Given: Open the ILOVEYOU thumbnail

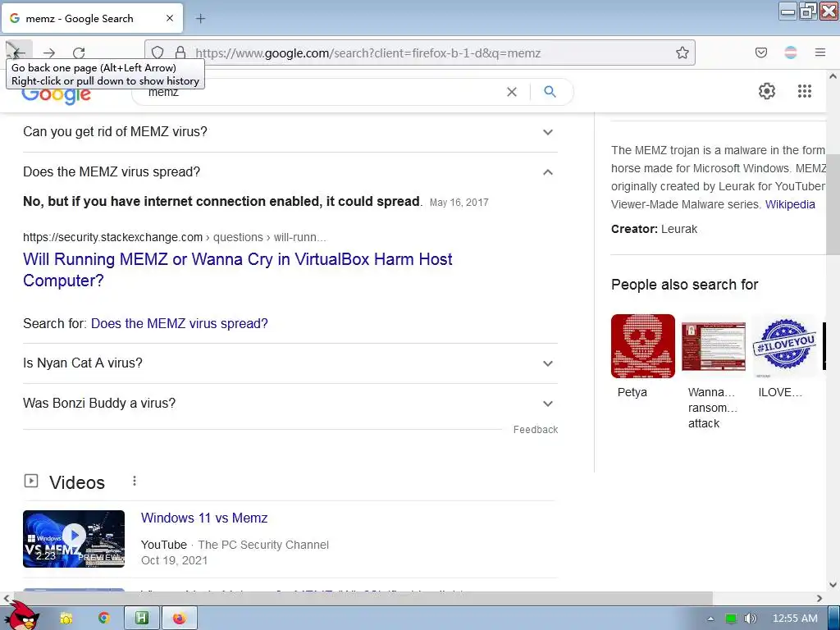Looking at the screenshot, I should (x=784, y=346).
